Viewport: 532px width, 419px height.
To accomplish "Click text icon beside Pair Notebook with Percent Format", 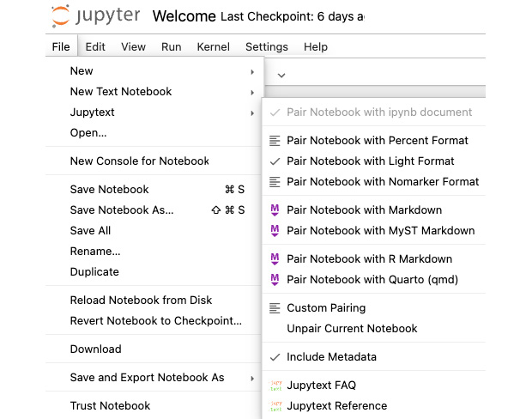I will tap(275, 140).
